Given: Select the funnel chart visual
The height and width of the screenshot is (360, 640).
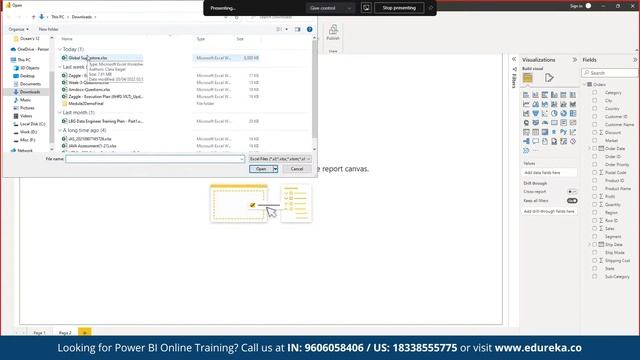Looking at the screenshot, I should point(536,113).
